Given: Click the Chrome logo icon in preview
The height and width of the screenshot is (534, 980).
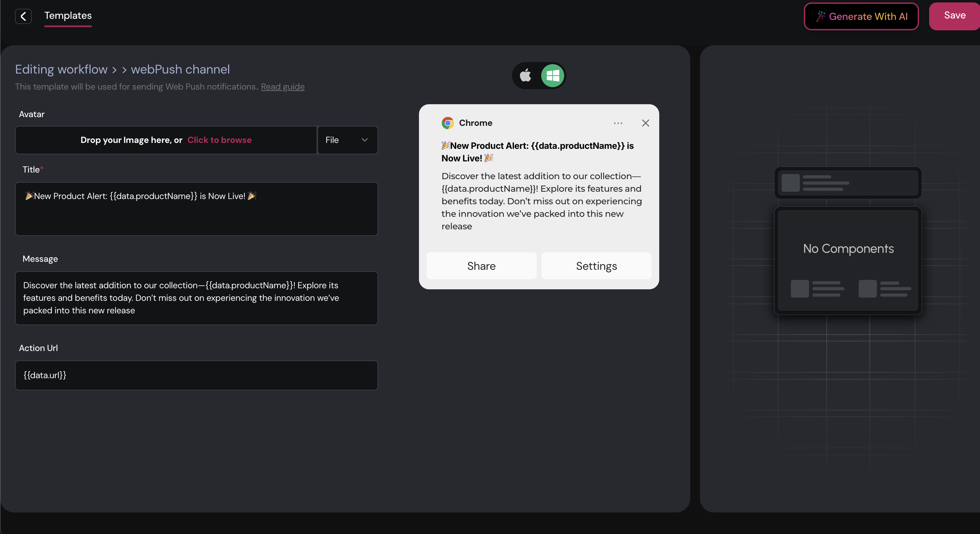Looking at the screenshot, I should coord(448,123).
